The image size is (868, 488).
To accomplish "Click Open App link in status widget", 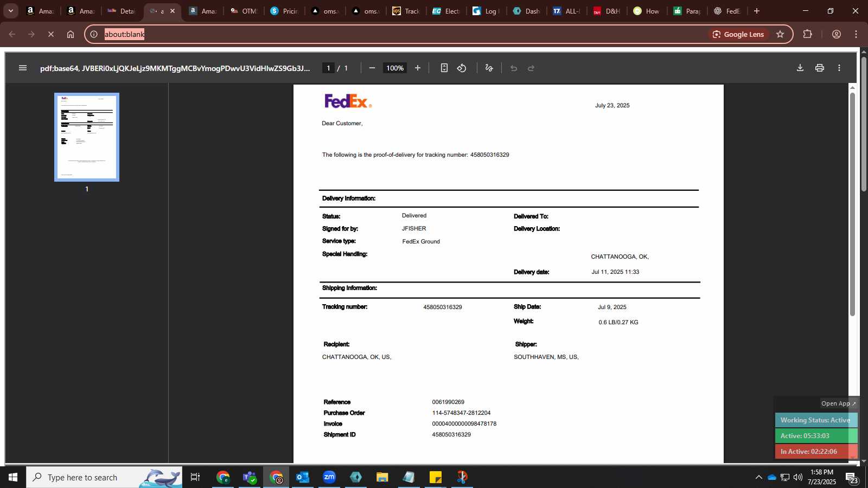I will click(838, 403).
